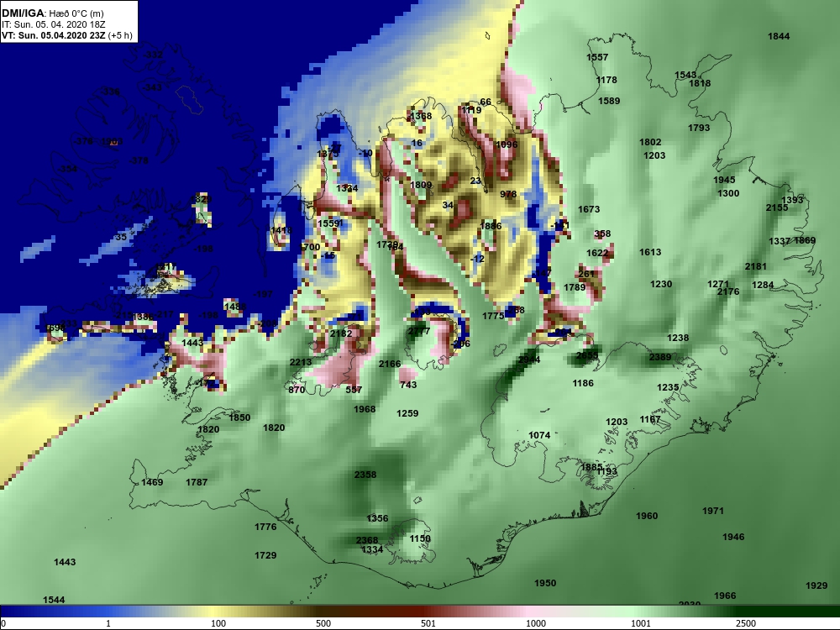
Task: Select the 1929 value at the right edge
Action: (816, 585)
